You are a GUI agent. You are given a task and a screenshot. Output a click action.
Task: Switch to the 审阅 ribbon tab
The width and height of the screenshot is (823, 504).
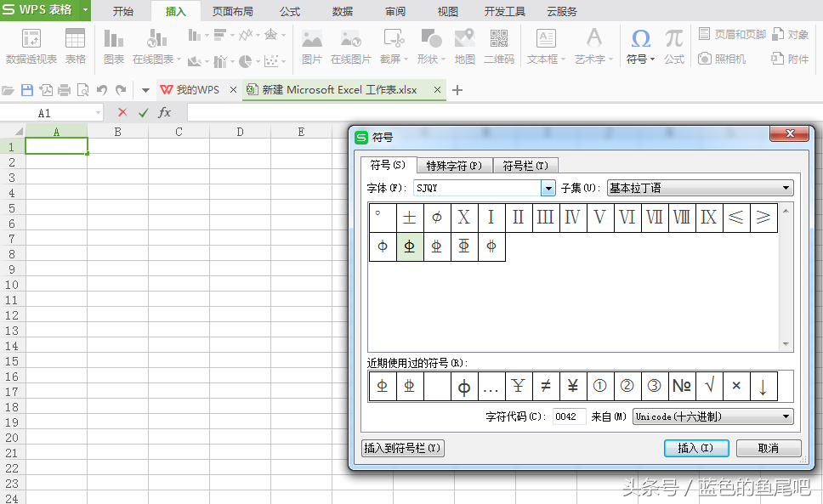(x=394, y=11)
